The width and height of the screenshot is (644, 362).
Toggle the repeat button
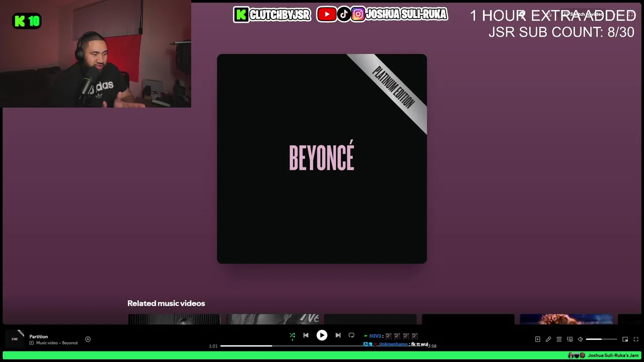[x=352, y=335]
